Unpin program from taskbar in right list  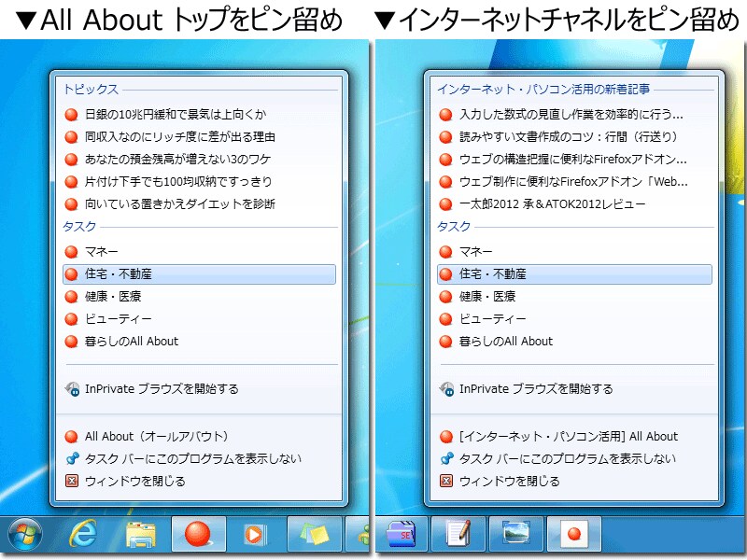(x=574, y=458)
